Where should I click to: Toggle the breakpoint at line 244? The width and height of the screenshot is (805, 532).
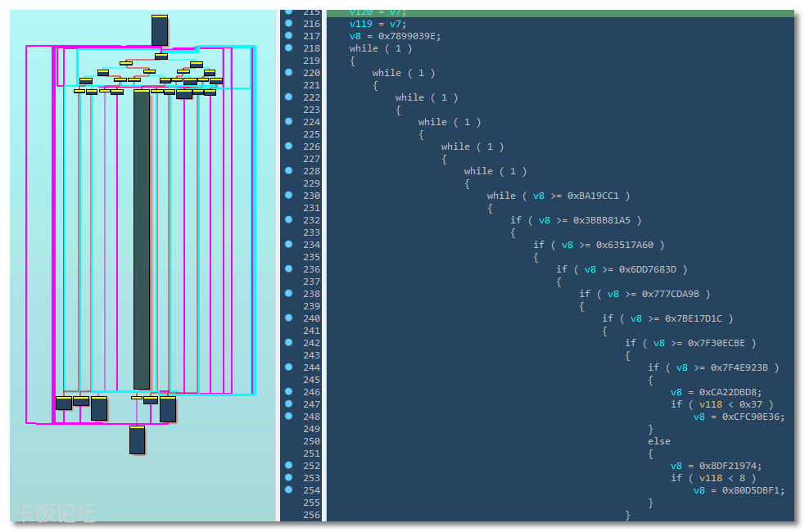(287, 367)
